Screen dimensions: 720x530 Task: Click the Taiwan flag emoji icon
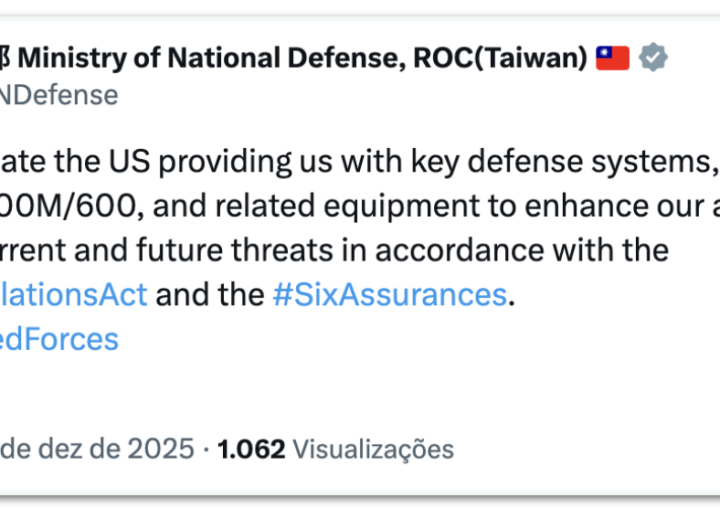pyautogui.click(x=613, y=59)
